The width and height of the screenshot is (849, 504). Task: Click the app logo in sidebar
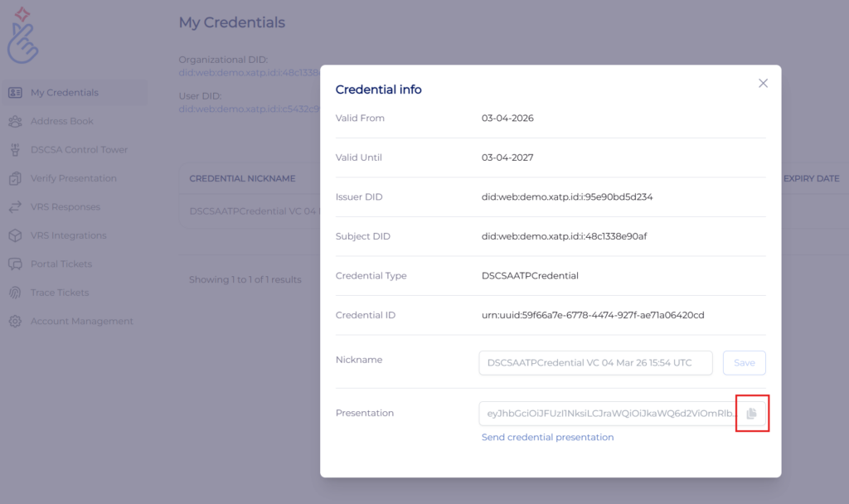click(x=23, y=37)
